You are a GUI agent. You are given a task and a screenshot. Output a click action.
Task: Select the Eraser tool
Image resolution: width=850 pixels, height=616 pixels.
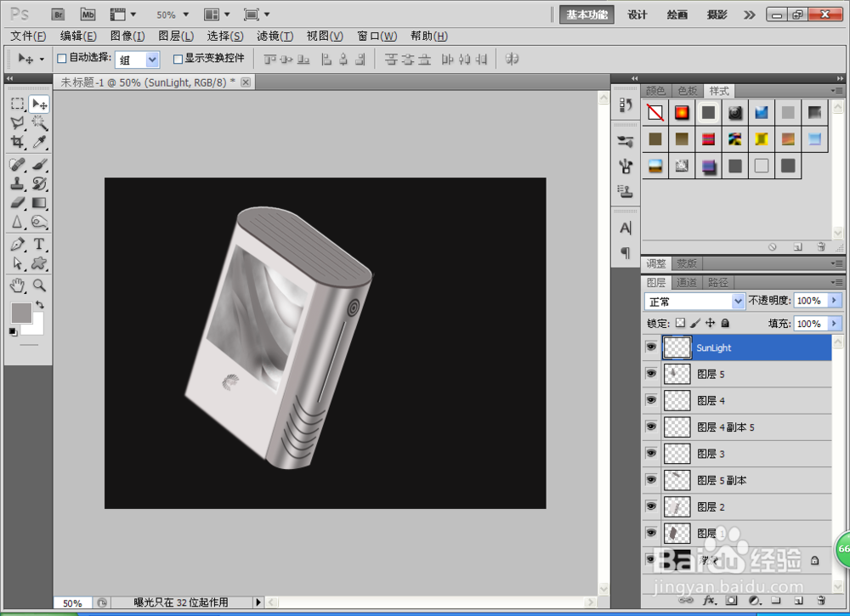tap(17, 202)
